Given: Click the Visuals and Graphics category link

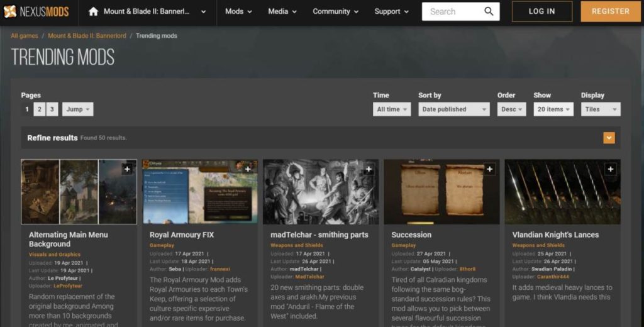Looking at the screenshot, I should (x=55, y=255).
